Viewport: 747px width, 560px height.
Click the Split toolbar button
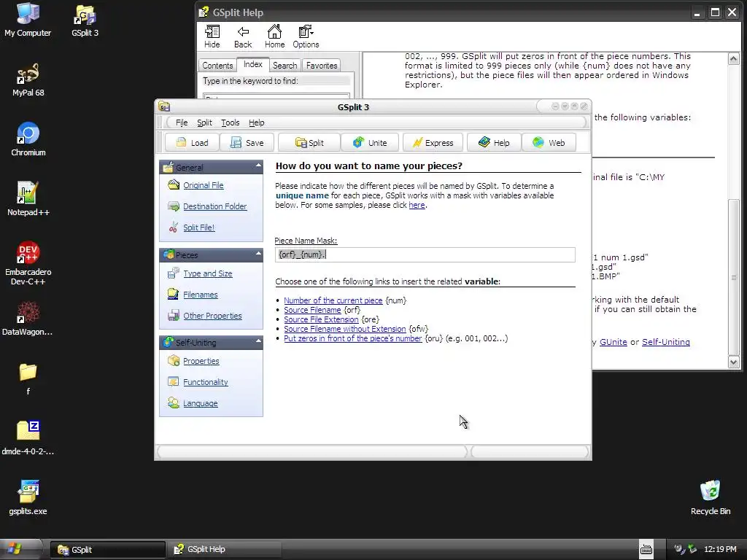tap(309, 143)
